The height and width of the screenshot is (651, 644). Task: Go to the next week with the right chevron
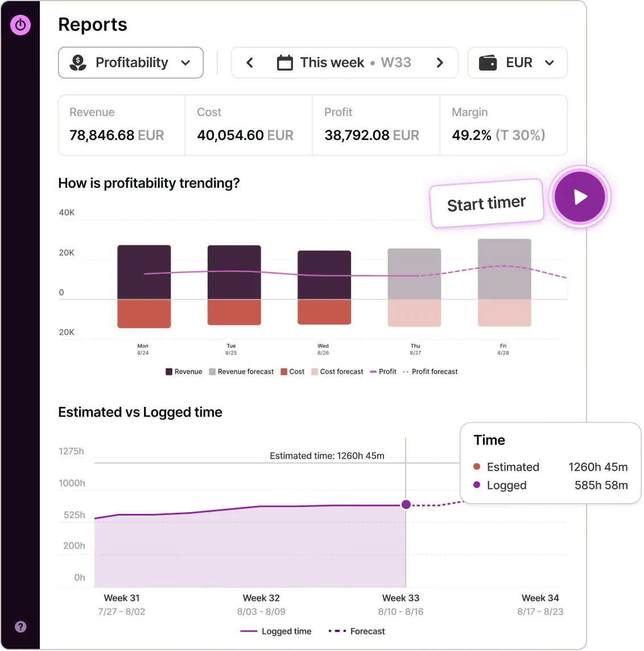point(440,63)
